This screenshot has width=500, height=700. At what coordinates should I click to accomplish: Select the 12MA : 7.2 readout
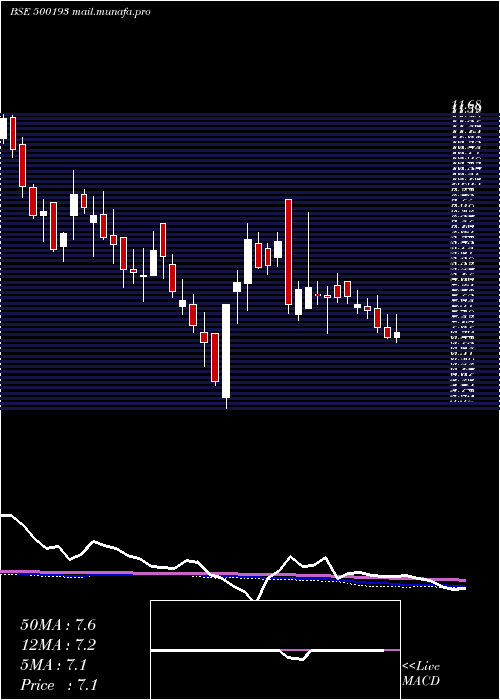tap(58, 645)
